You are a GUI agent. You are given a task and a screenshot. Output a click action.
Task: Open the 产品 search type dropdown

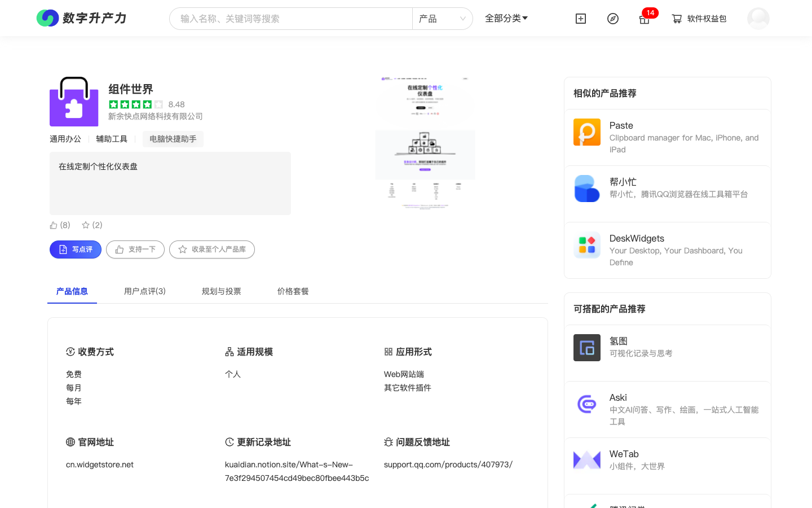[443, 19]
